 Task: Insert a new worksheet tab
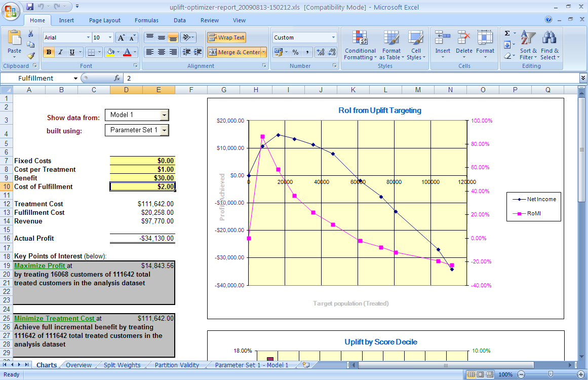305,365
